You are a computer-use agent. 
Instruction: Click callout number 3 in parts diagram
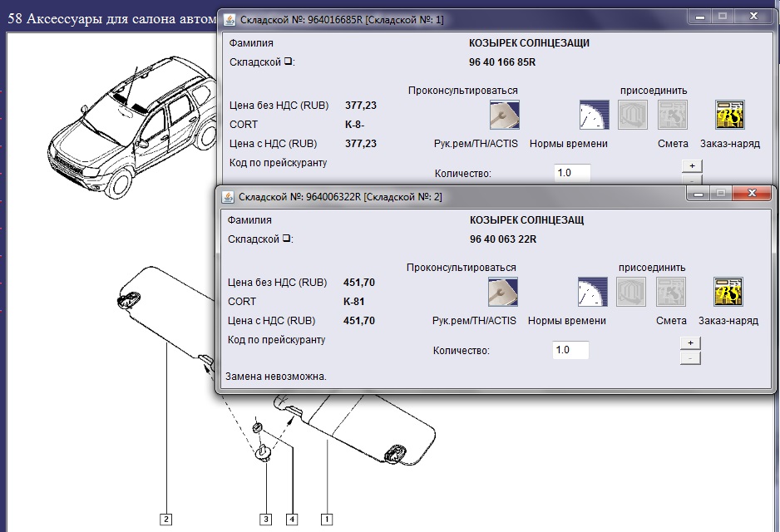coord(266,520)
